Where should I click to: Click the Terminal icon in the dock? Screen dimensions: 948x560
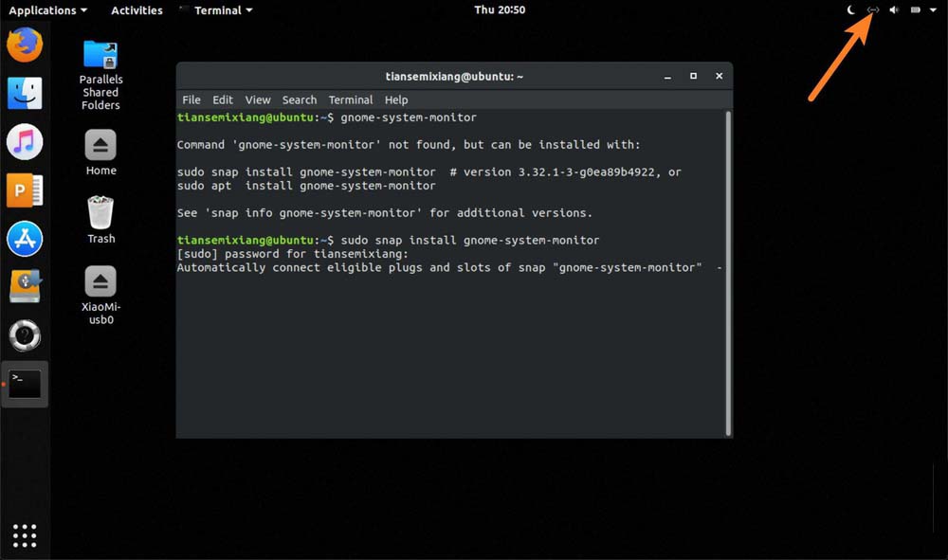25,383
